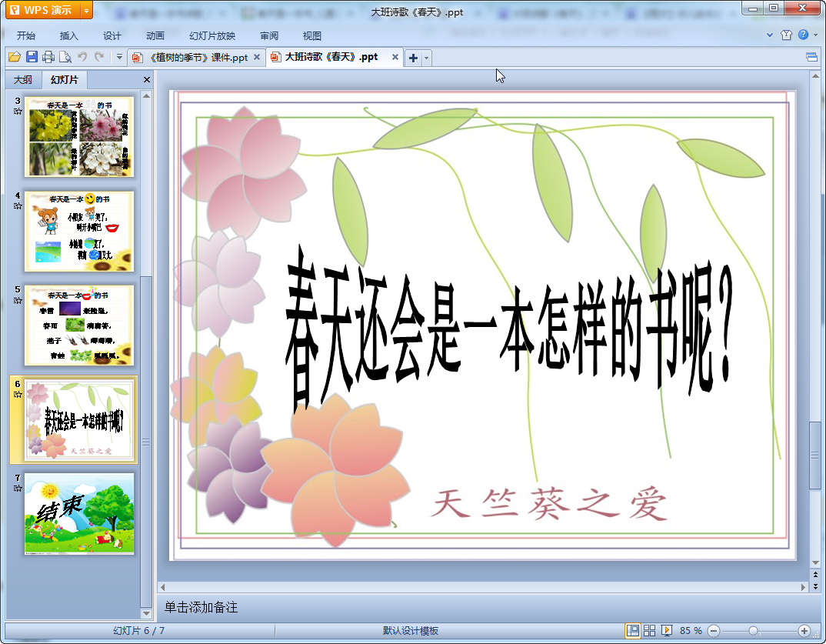Click the Undo arrow icon
The height and width of the screenshot is (644, 826).
point(82,57)
